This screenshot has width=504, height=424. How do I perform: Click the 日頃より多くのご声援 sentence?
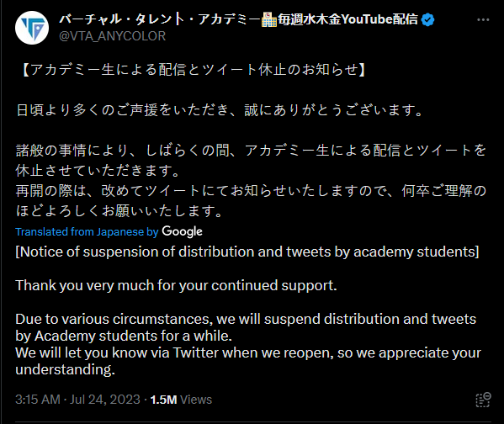coord(220,110)
